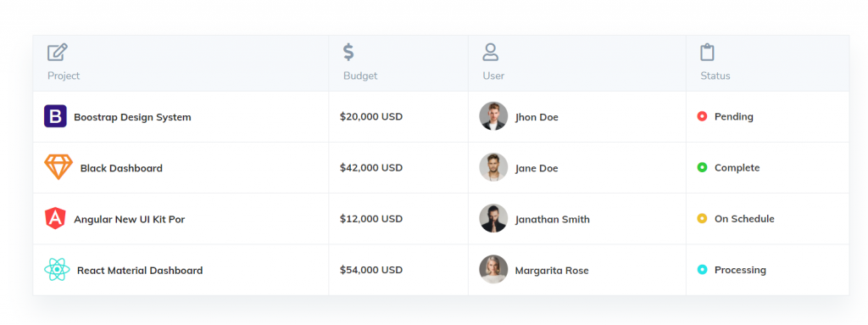Viewport: 868px width, 325px height.
Task: Click the React atom logo
Action: [x=57, y=270]
